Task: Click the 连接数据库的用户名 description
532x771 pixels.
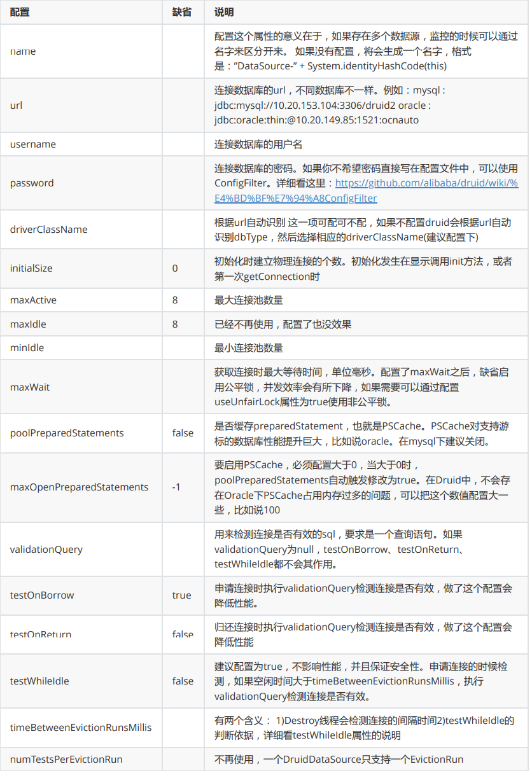Action: (258, 144)
